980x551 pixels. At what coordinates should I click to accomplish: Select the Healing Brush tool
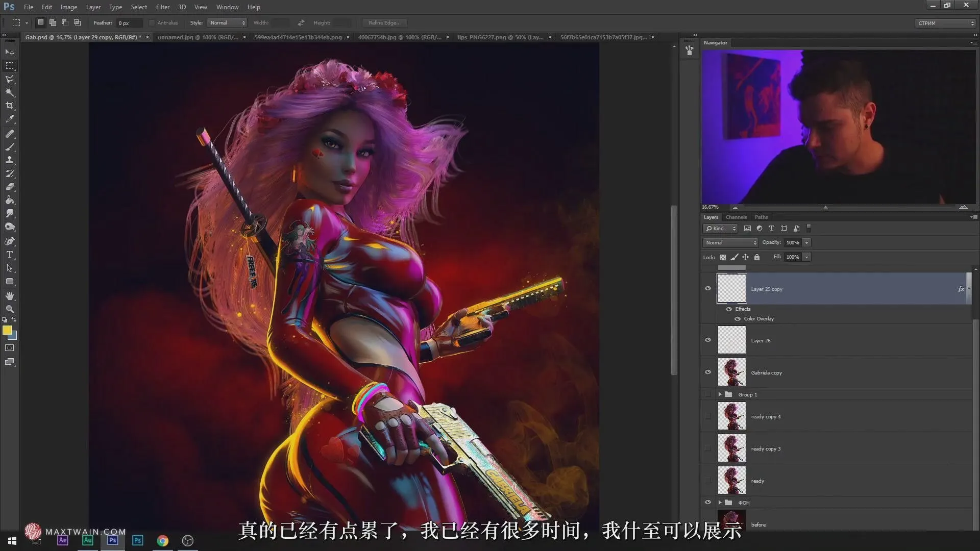coord(10,134)
